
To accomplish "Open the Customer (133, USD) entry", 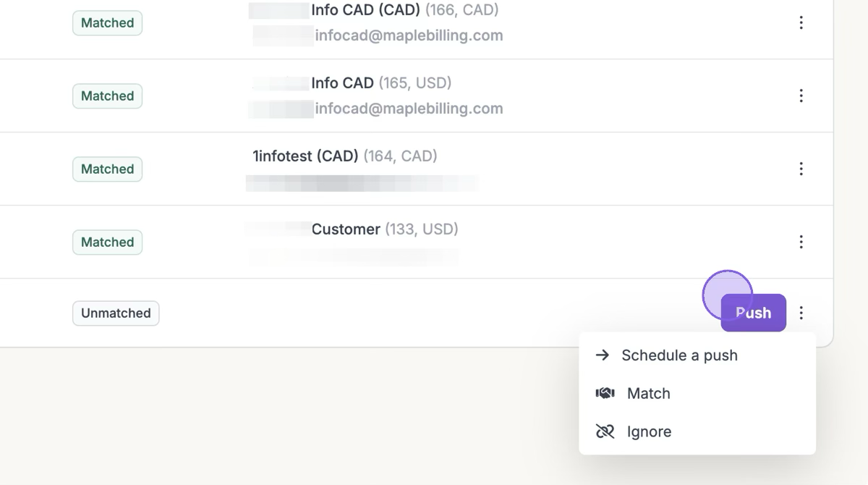I will click(x=346, y=229).
